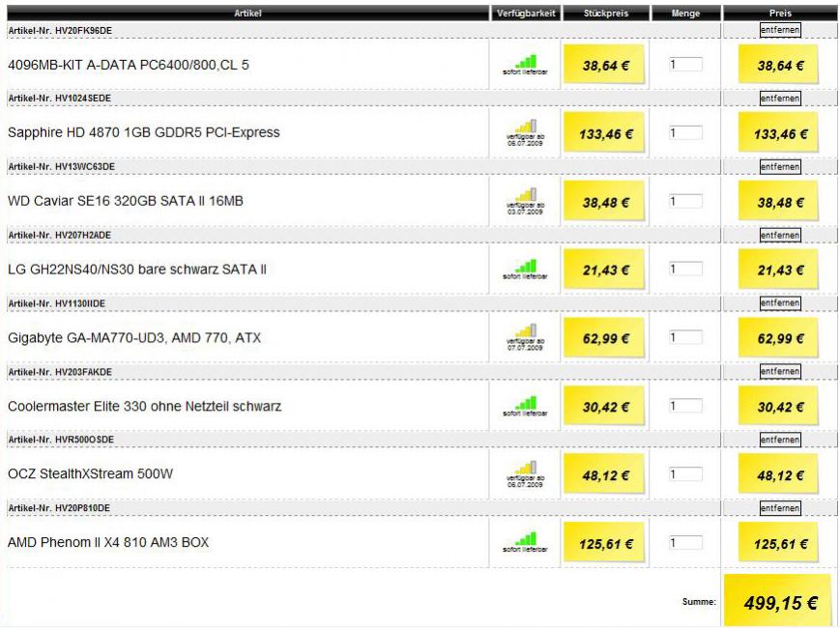Focus quantity field for AMD Phenom II X4 810
The image size is (840, 628).
(685, 542)
